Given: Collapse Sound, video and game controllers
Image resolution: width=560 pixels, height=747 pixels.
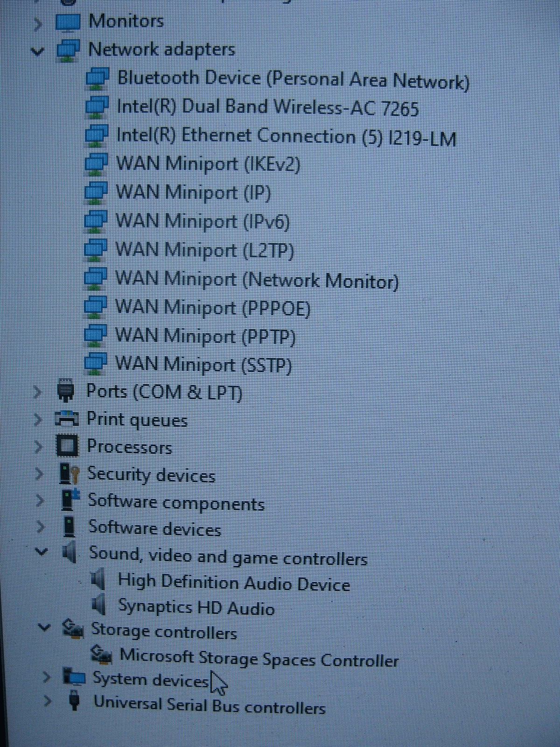Looking at the screenshot, I should click(42, 552).
